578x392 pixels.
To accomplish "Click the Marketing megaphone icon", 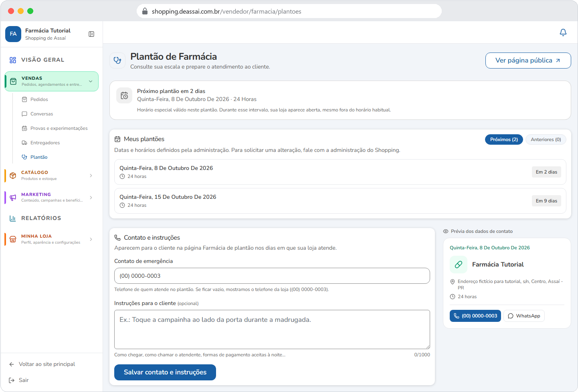I will [13, 197].
